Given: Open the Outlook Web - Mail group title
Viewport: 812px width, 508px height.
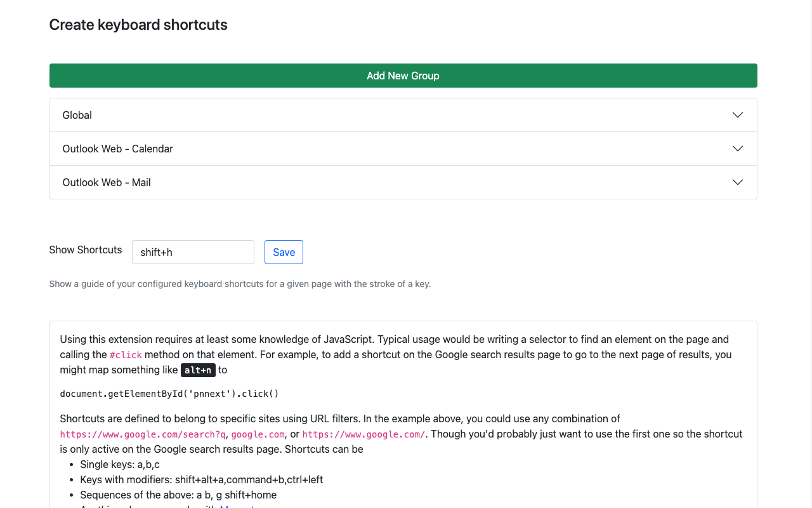Looking at the screenshot, I should click(107, 182).
